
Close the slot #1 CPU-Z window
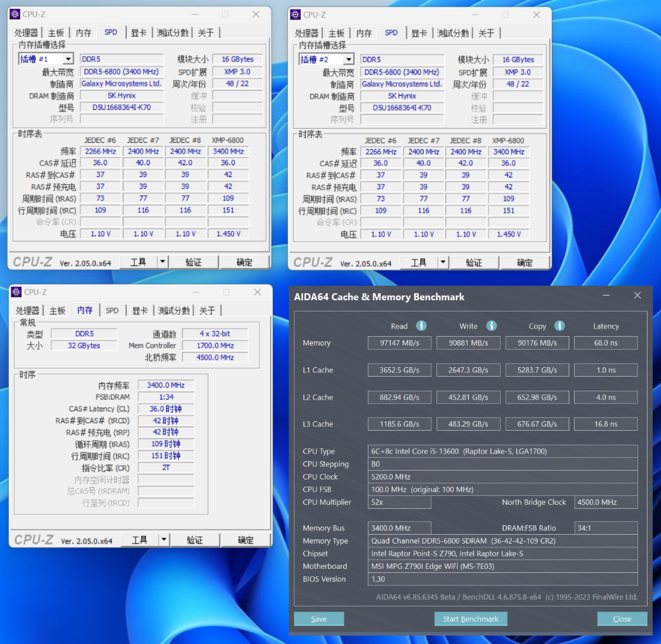(256, 14)
